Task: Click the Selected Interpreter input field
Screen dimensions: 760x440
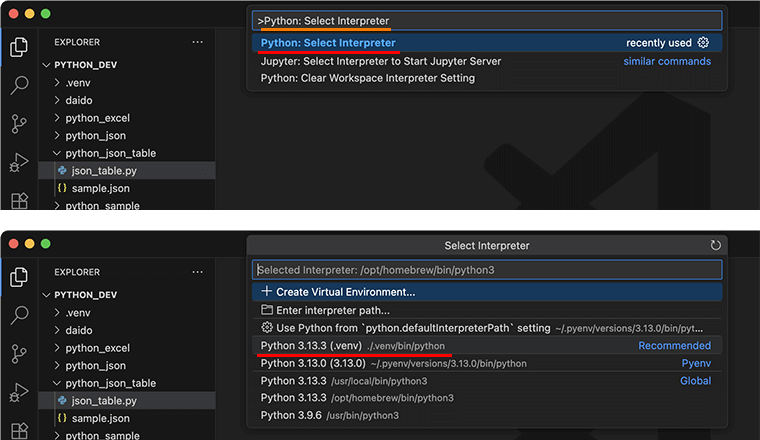Action: pyautogui.click(x=487, y=270)
